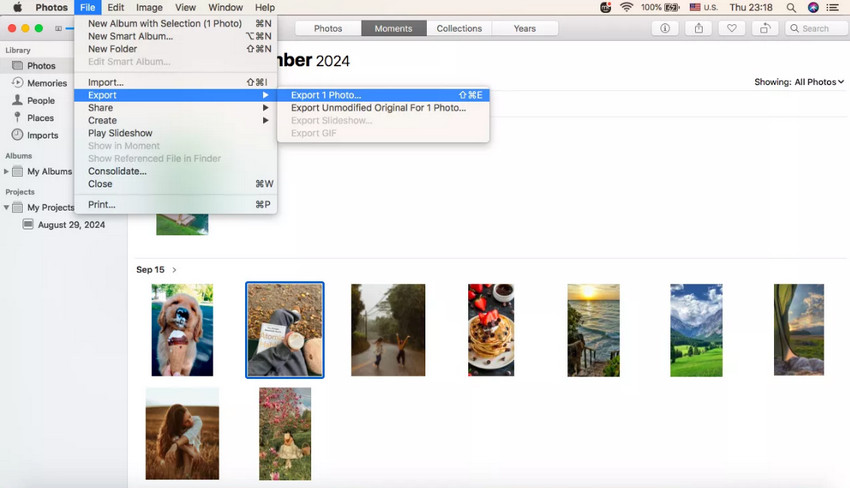This screenshot has width=850, height=488.
Task: Collapse the My Projects disclosure triangle
Action: click(x=6, y=207)
